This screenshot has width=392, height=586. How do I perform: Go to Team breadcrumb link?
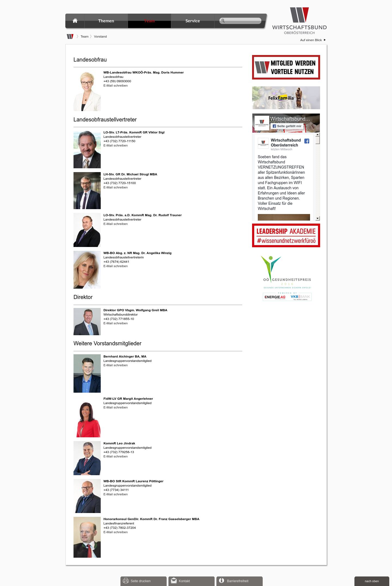click(84, 36)
